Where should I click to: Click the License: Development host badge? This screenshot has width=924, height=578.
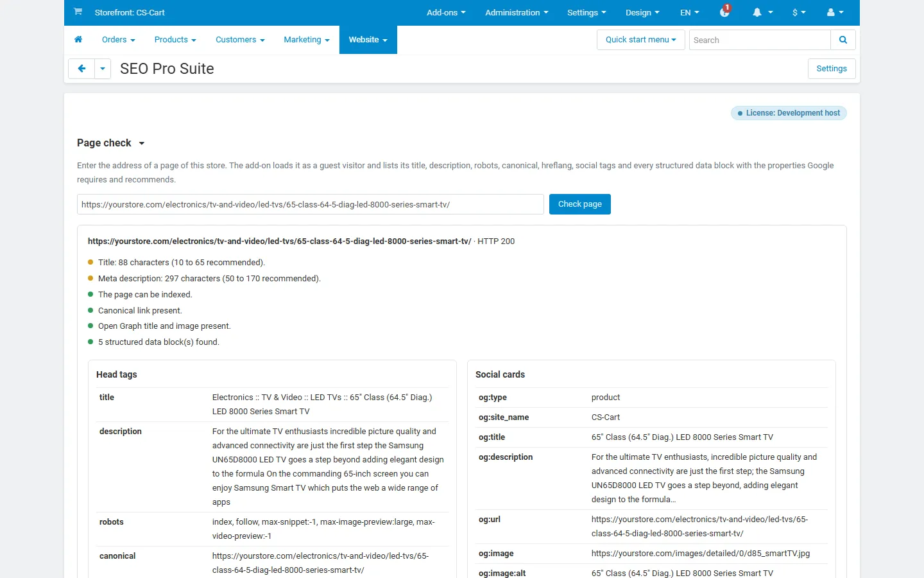[x=789, y=113]
